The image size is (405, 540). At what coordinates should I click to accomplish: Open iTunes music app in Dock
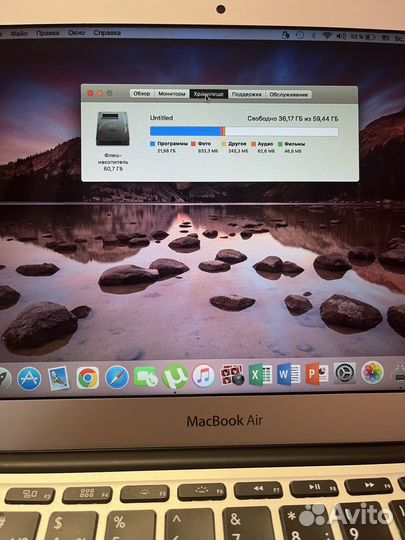coord(203,376)
